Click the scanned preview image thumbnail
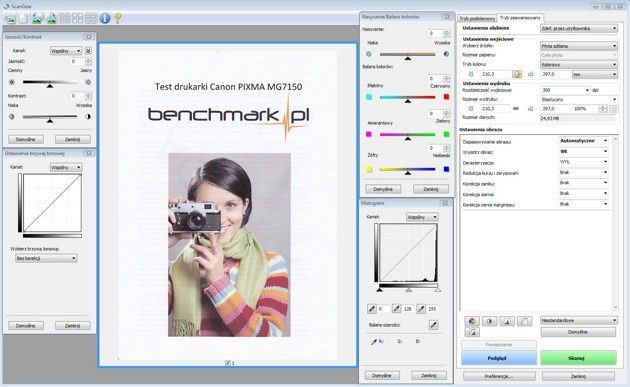This screenshot has height=387, width=630. coord(227,205)
